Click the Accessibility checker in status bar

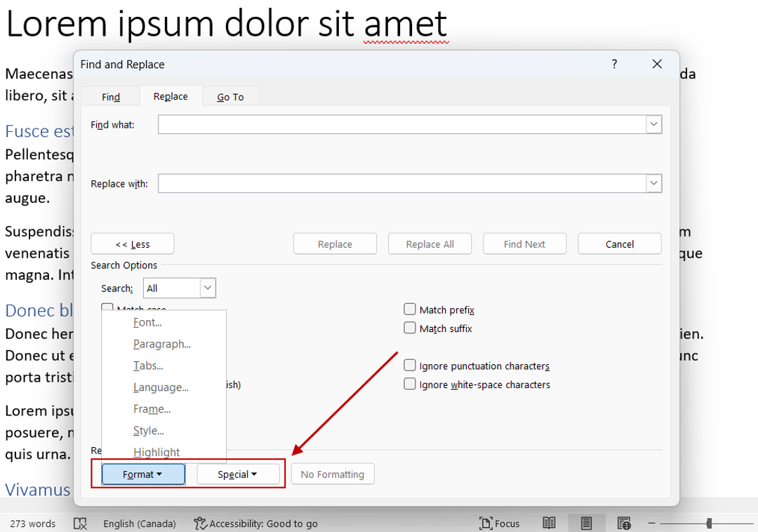(256, 524)
